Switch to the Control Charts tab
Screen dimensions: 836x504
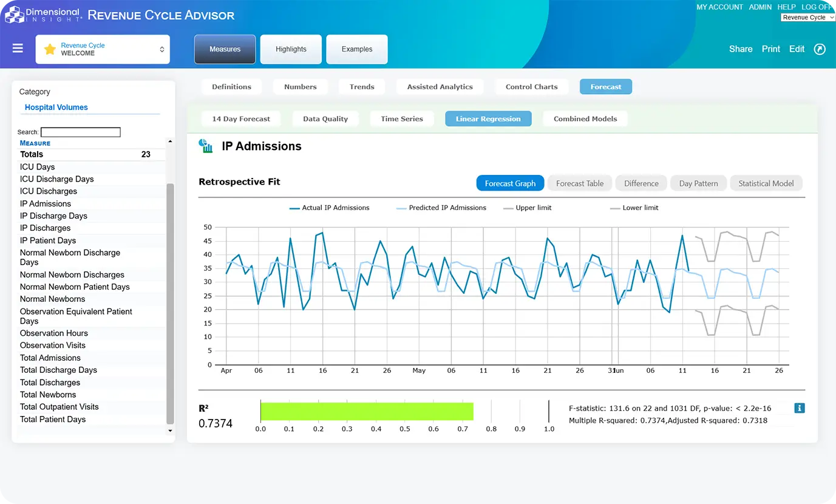click(531, 87)
